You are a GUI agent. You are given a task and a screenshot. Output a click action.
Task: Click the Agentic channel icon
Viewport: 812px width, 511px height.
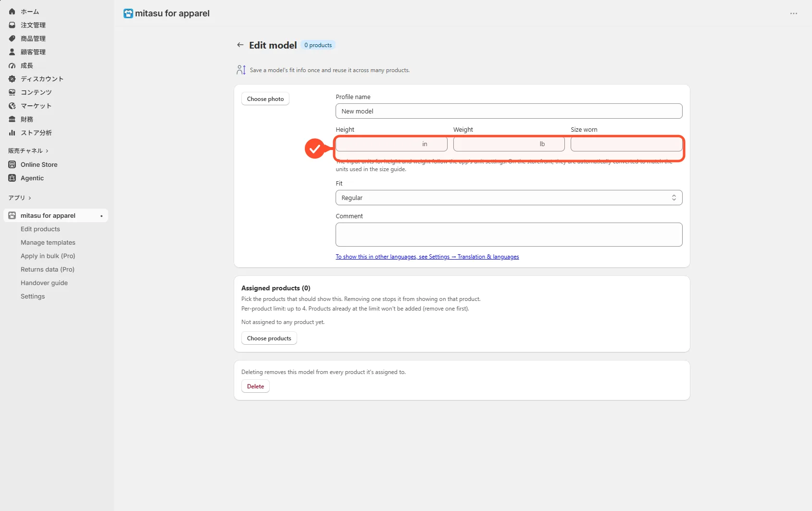coord(12,178)
